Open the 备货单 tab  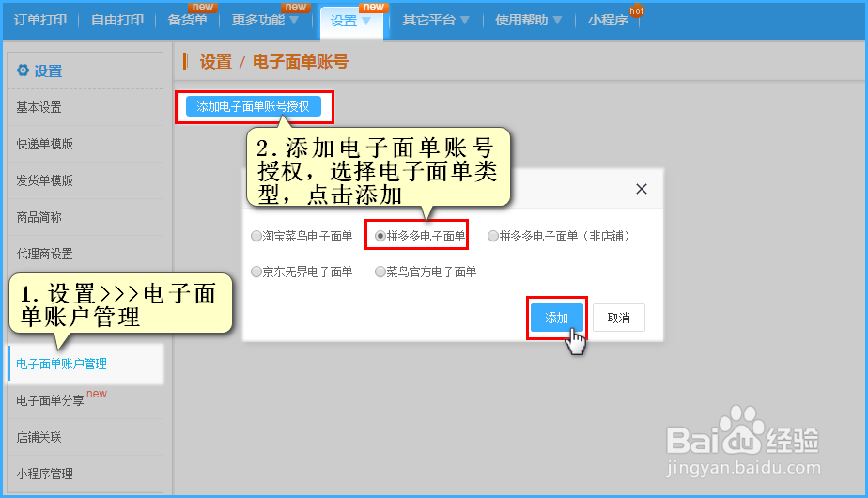click(188, 20)
